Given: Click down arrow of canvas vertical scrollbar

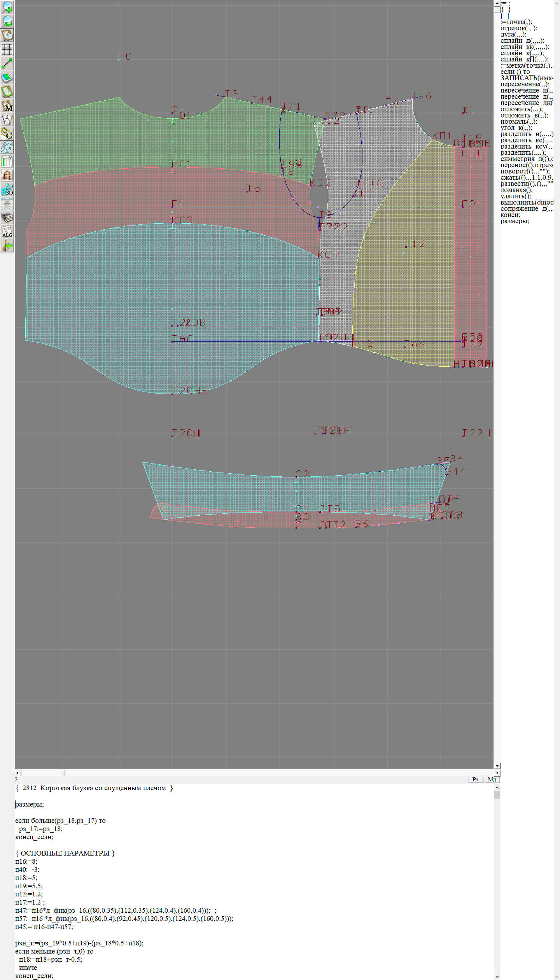Looking at the screenshot, I should (x=497, y=766).
